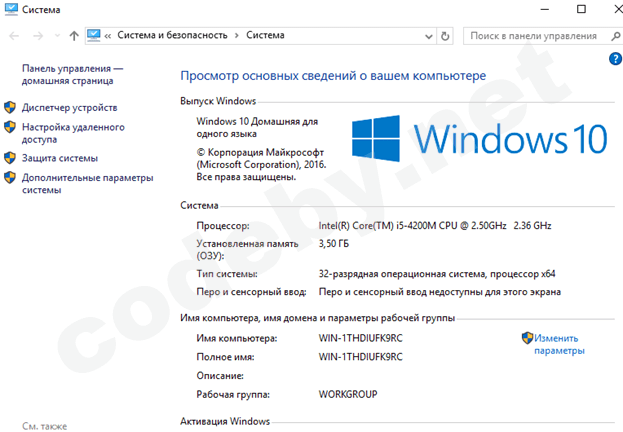Screen dimensions: 623x432
Task: Select computer name value next to Имя компьютера
Action: [360, 338]
